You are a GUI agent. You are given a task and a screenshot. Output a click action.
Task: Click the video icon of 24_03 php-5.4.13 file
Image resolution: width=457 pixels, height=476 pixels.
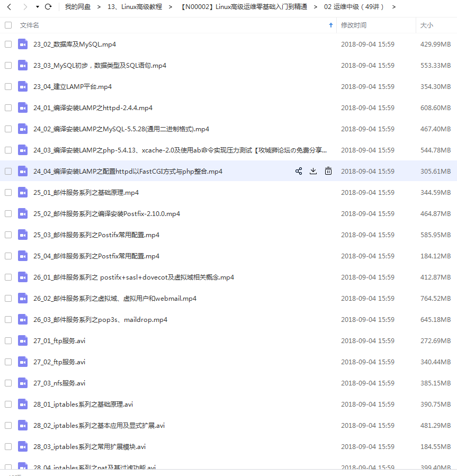click(23, 150)
